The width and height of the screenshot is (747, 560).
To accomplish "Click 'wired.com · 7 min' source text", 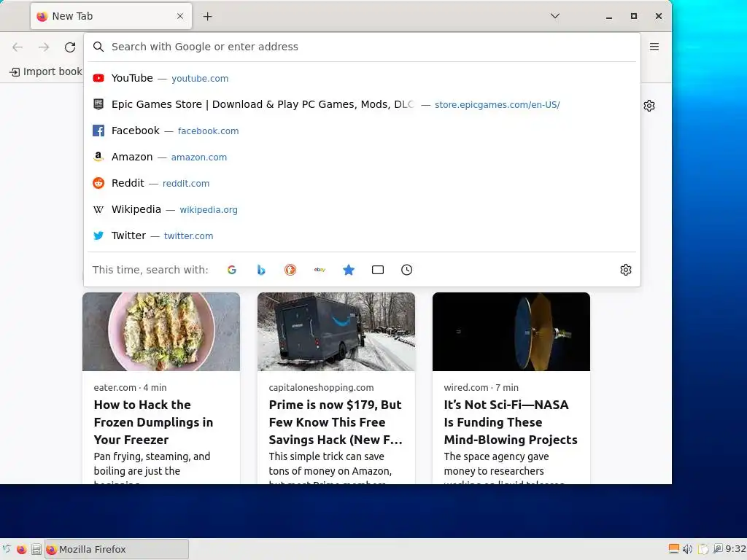I will [x=481, y=387].
